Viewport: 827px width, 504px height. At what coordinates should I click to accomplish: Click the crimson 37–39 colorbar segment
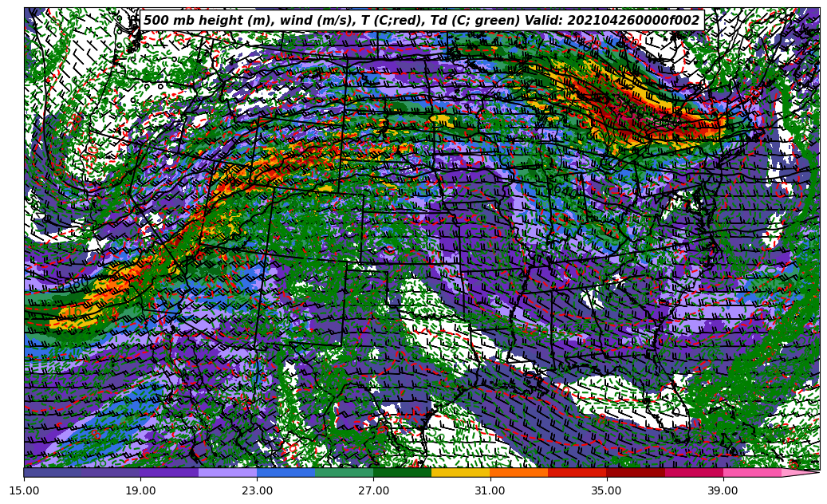[694, 472]
